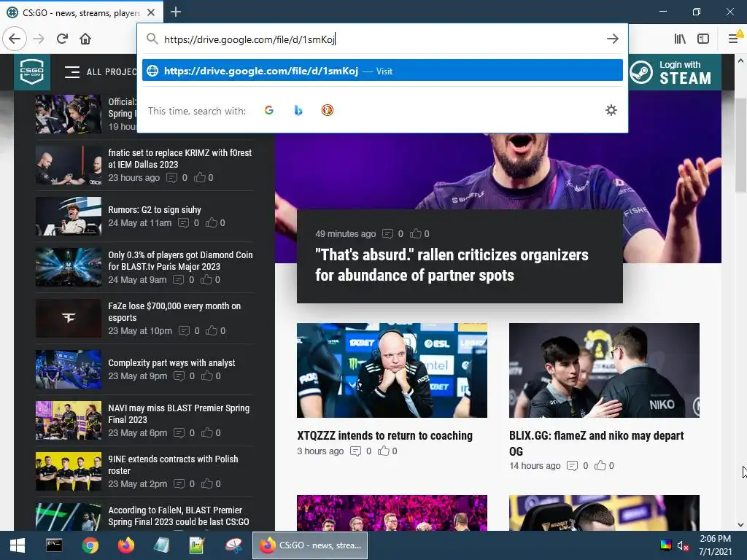Image resolution: width=747 pixels, height=560 pixels.
Task: Click the flameZ and niko article photo
Action: point(604,370)
